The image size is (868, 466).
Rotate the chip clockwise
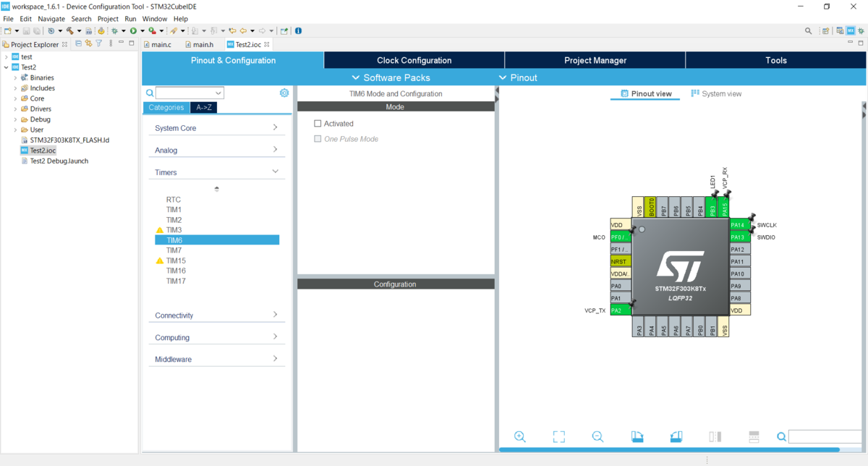pyautogui.click(x=637, y=436)
